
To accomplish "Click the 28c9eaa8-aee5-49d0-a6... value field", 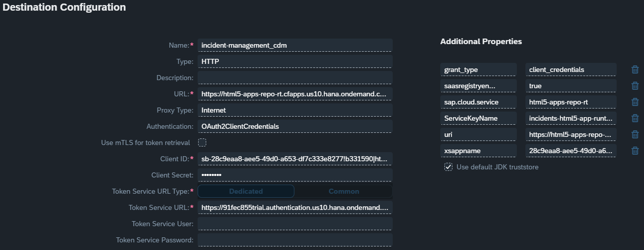I will (x=571, y=151).
